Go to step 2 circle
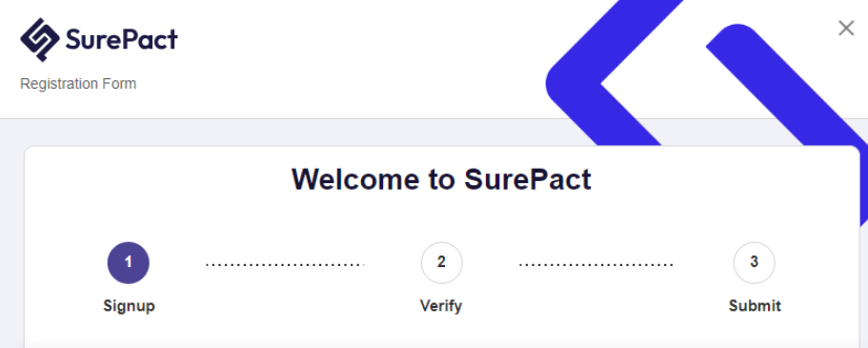Image resolution: width=868 pixels, height=348 pixels. [x=442, y=262]
